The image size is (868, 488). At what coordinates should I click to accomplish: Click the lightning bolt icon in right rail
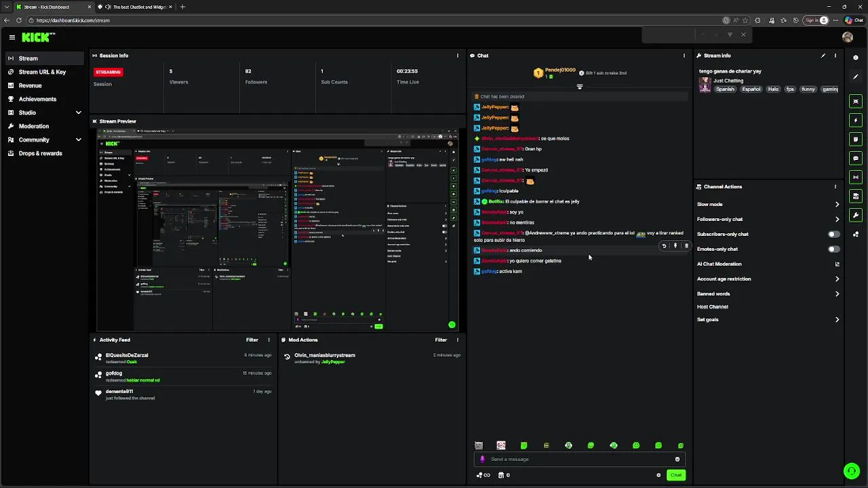click(856, 120)
